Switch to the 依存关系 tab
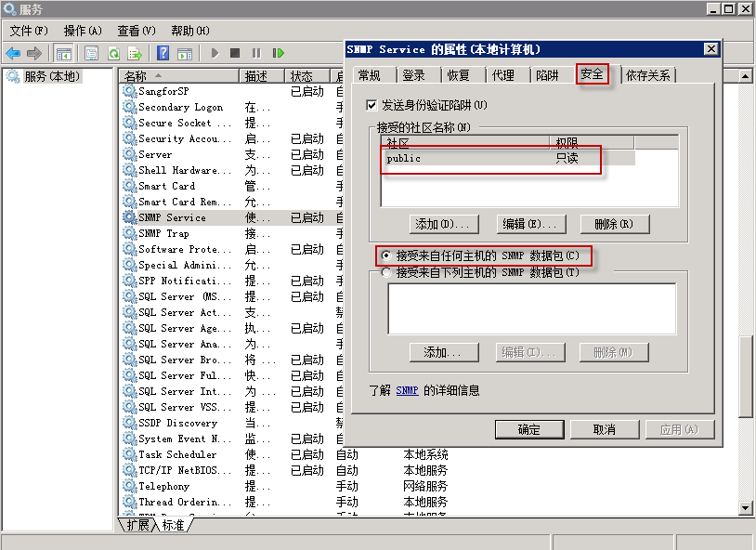The height and width of the screenshot is (550, 756). click(x=648, y=76)
